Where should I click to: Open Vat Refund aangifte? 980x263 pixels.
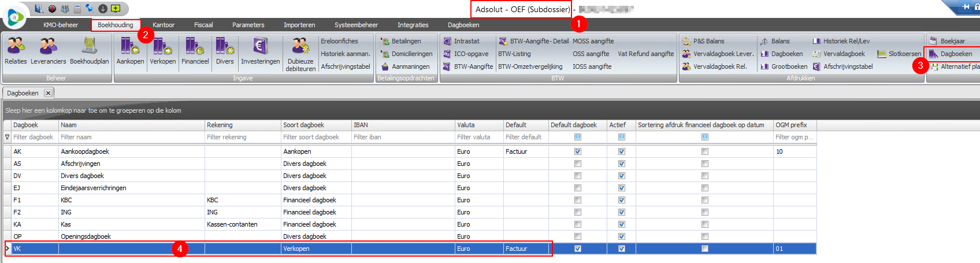pos(646,54)
